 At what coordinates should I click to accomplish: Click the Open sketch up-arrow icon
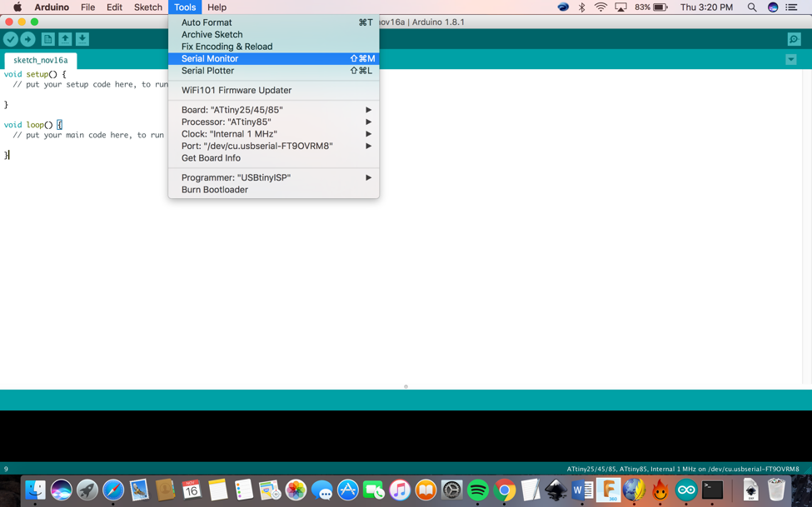[65, 39]
